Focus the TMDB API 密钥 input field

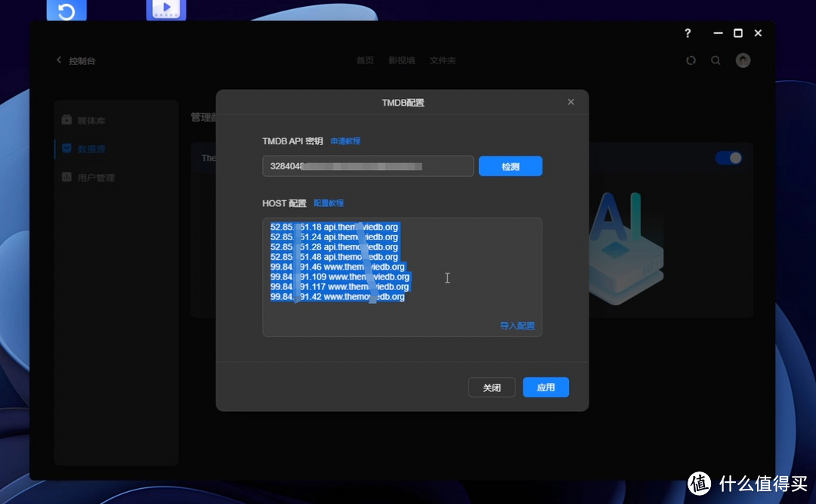[368, 166]
